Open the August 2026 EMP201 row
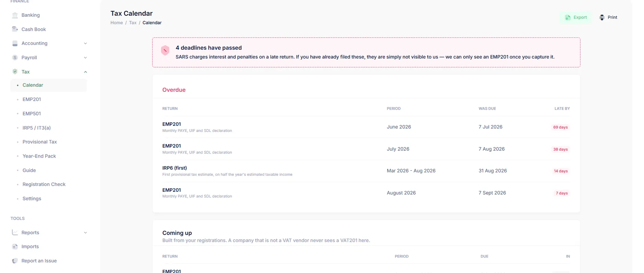Viewport: 644px width, 273px height. click(366, 193)
